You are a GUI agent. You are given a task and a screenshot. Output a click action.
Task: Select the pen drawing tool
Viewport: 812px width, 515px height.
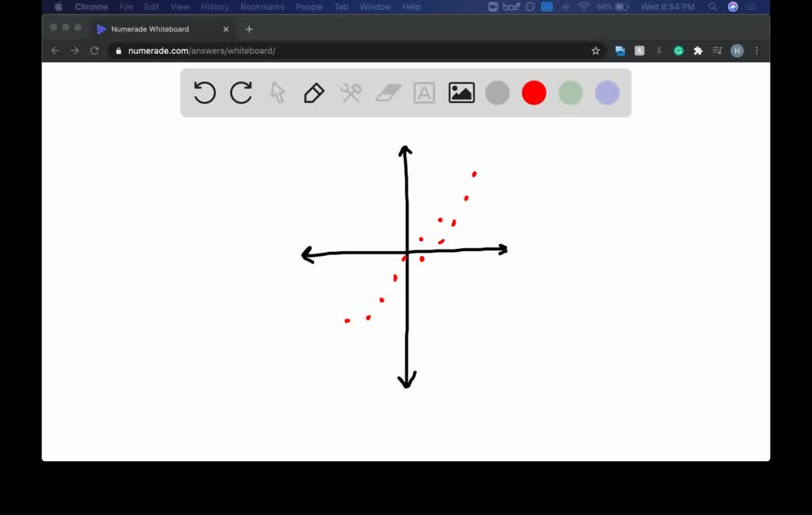(314, 93)
